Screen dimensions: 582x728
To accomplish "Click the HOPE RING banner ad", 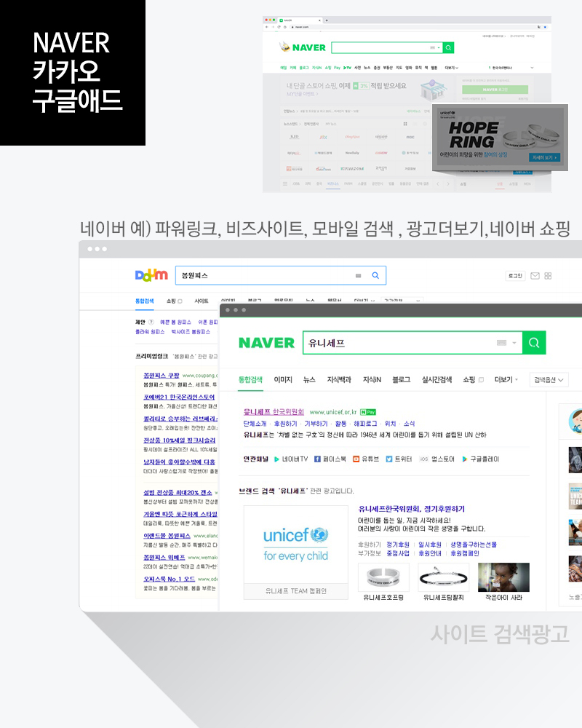I will coord(500,138).
